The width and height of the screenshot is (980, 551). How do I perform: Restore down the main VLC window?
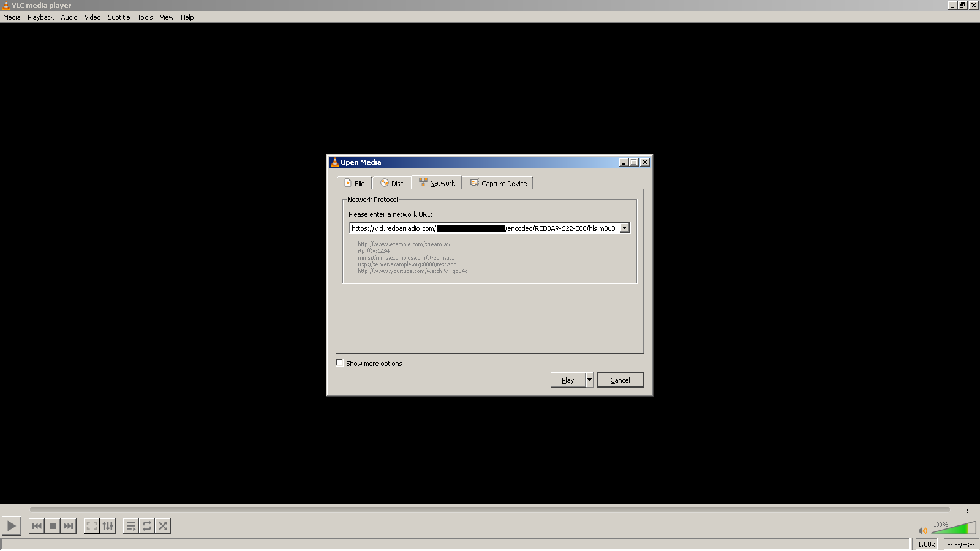click(963, 6)
